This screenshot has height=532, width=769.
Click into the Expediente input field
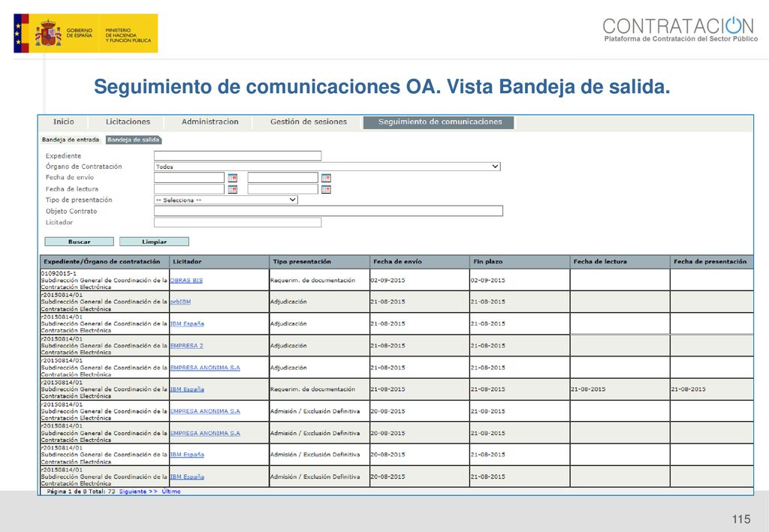tap(238, 156)
